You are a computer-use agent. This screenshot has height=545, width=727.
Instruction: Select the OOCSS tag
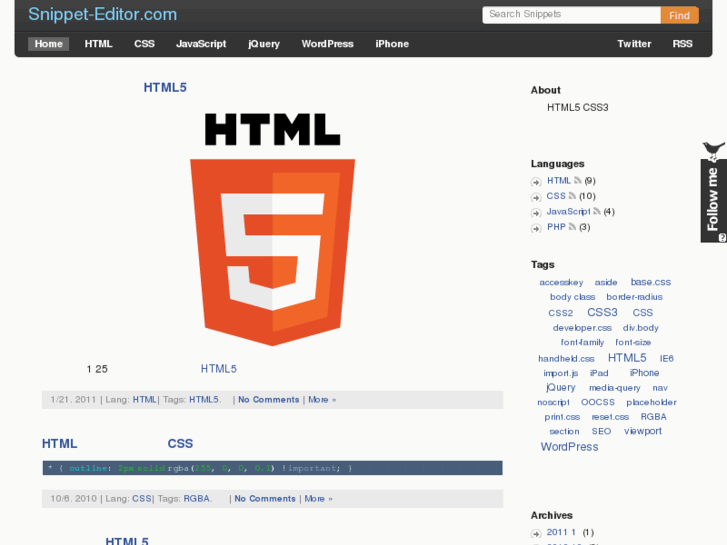[x=598, y=402]
